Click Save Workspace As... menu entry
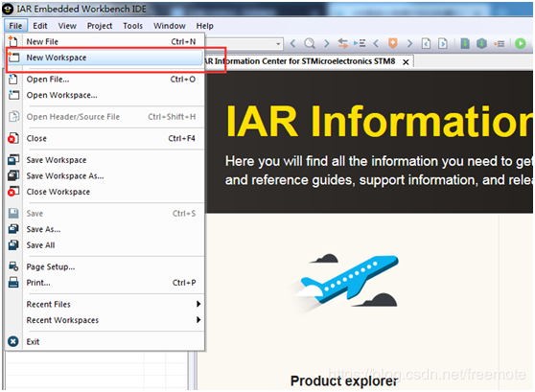 click(x=105, y=175)
